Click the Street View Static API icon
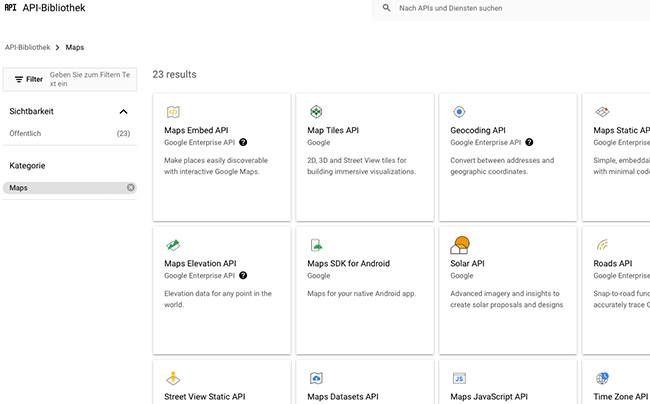The width and height of the screenshot is (650, 404). pos(173,378)
